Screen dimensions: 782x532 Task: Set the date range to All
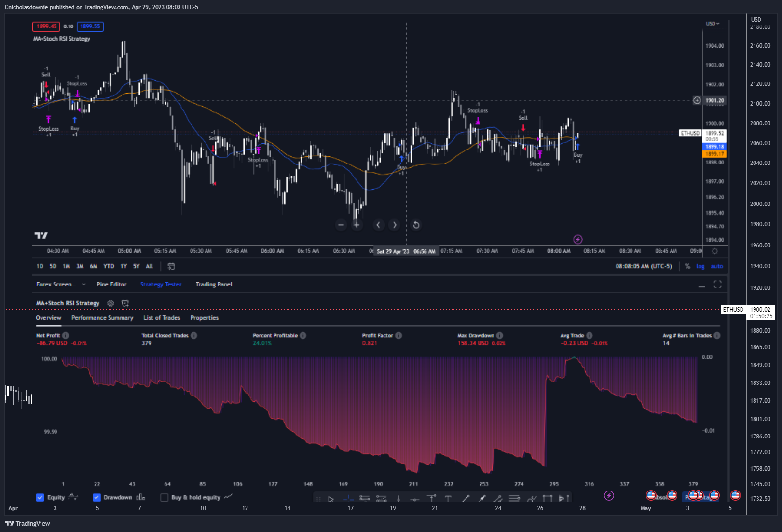pyautogui.click(x=150, y=266)
